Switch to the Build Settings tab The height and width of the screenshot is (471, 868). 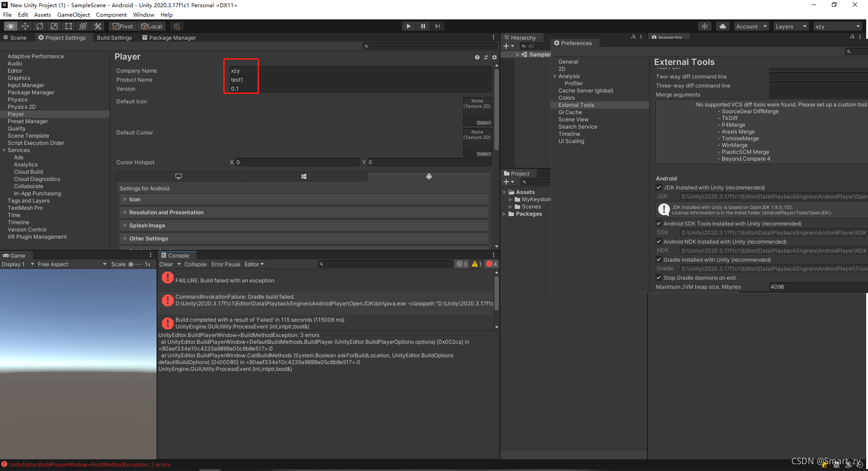[x=114, y=37]
